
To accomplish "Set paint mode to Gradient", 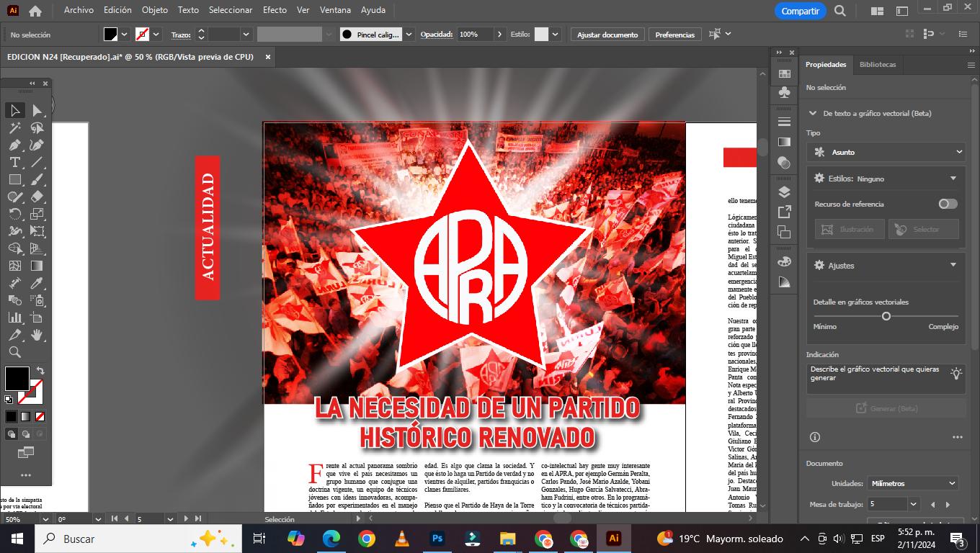I will click(x=26, y=416).
